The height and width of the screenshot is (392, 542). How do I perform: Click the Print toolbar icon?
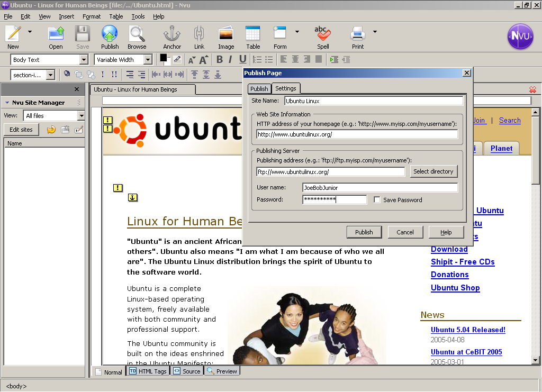point(357,34)
